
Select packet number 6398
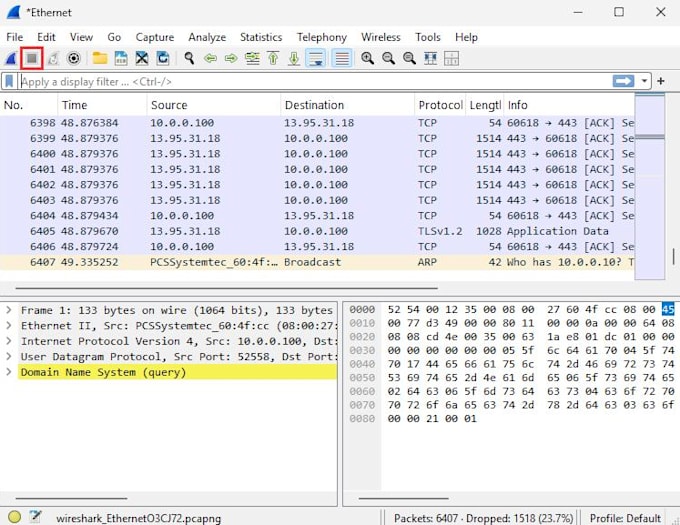[x=317, y=123]
